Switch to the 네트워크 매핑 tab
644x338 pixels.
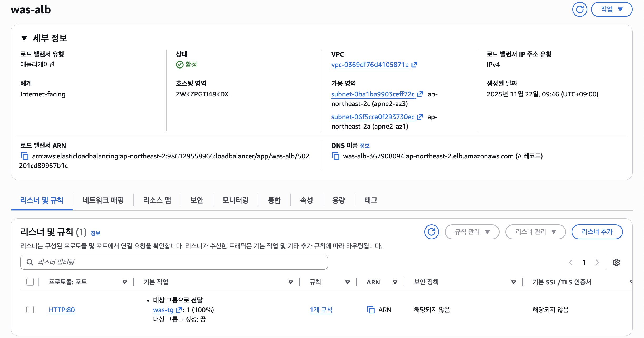[x=103, y=200]
